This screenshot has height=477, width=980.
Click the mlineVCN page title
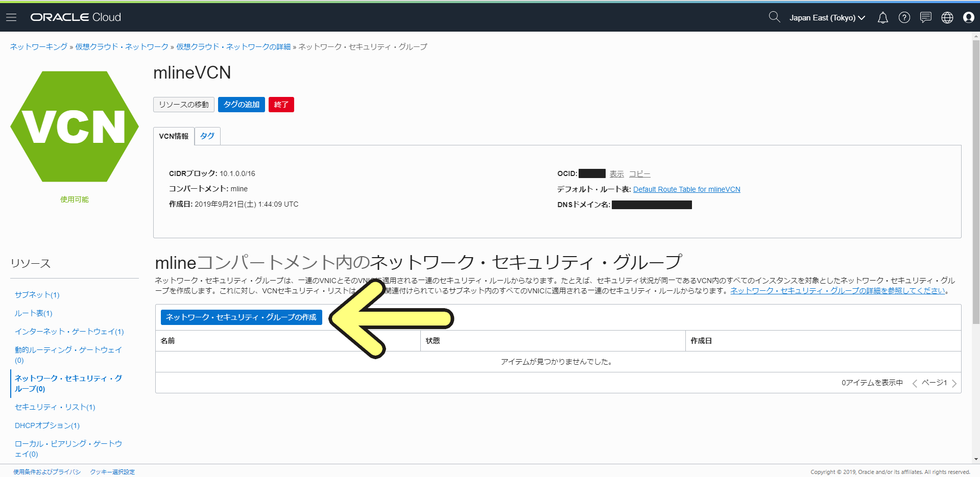click(x=192, y=73)
